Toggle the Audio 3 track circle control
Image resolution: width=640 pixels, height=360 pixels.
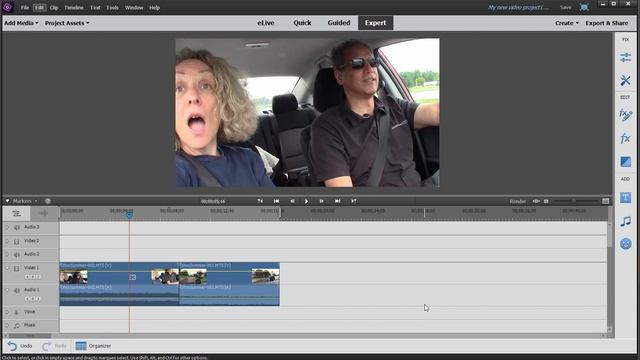coord(7,227)
